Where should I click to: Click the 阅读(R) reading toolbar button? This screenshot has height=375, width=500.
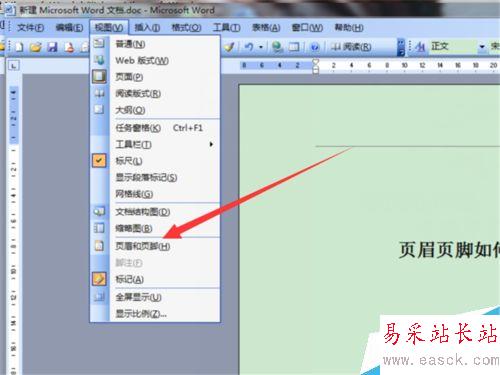click(351, 47)
